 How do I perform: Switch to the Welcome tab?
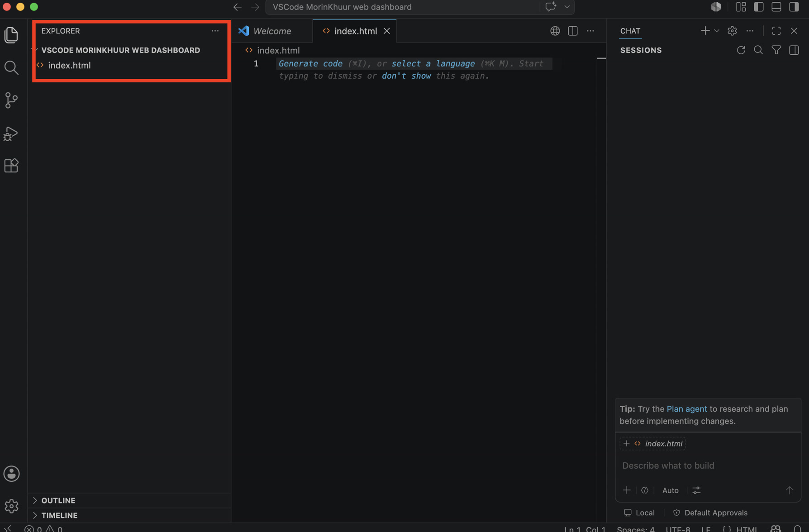272,31
